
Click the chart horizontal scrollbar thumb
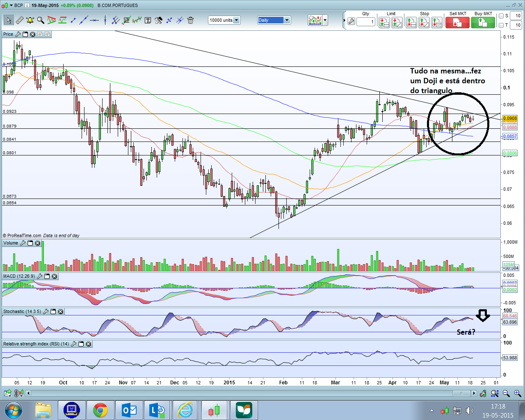[461, 393]
